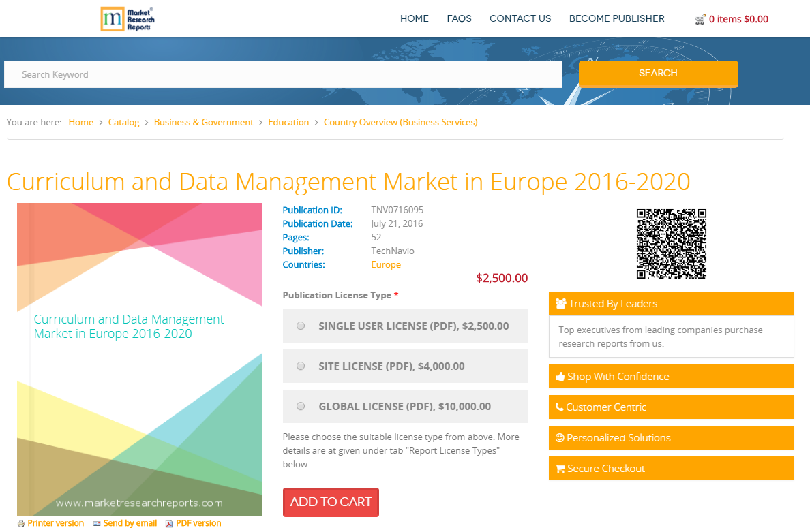Viewport: 810px width, 532px height.
Task: Click the Europe country link
Action: (x=386, y=265)
